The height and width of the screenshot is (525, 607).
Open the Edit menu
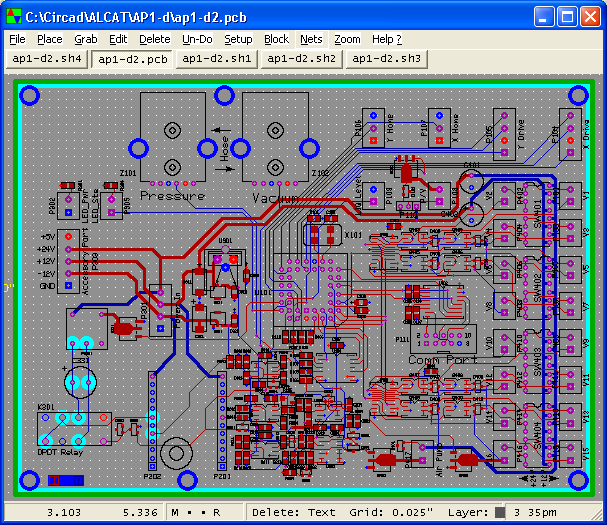pyautogui.click(x=118, y=39)
